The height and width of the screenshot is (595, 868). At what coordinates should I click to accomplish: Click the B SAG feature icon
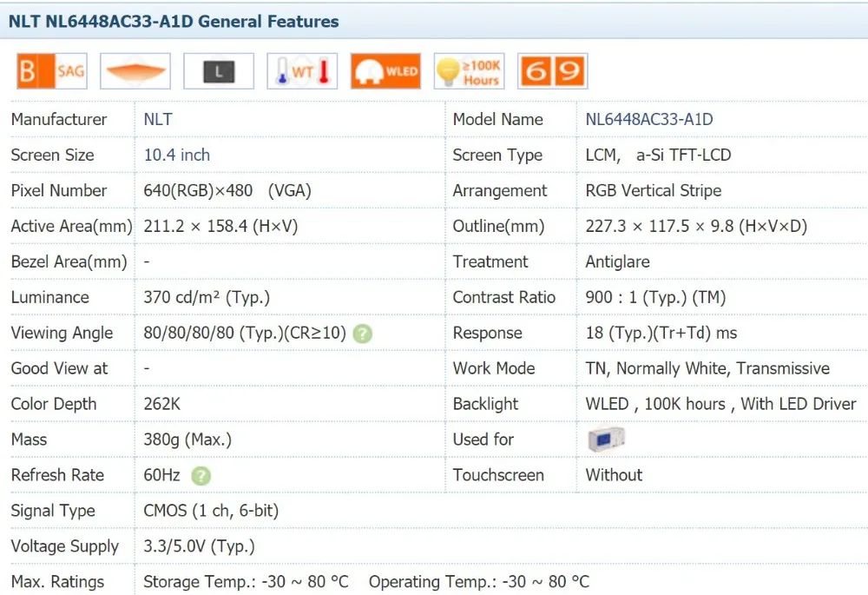52,71
